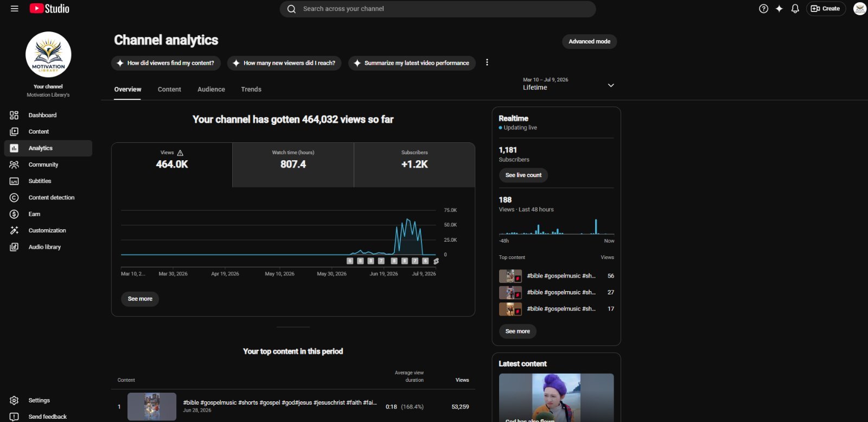The width and height of the screenshot is (868, 422).
Task: Click the Motivation Library channel logo
Action: [48, 54]
